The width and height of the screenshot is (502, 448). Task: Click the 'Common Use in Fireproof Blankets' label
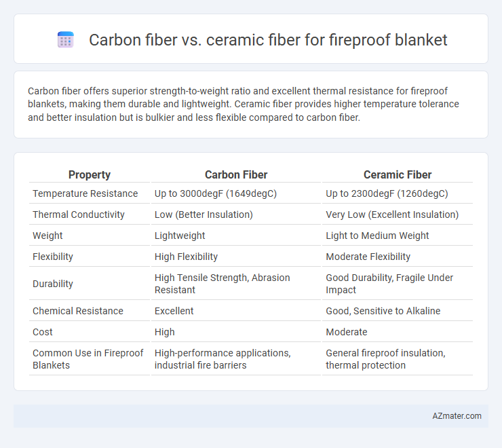(x=88, y=359)
